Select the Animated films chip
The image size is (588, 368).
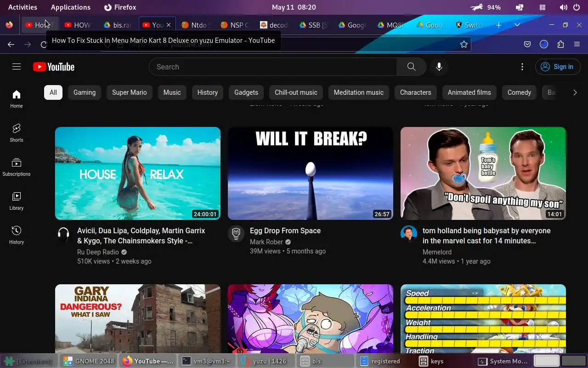(469, 92)
